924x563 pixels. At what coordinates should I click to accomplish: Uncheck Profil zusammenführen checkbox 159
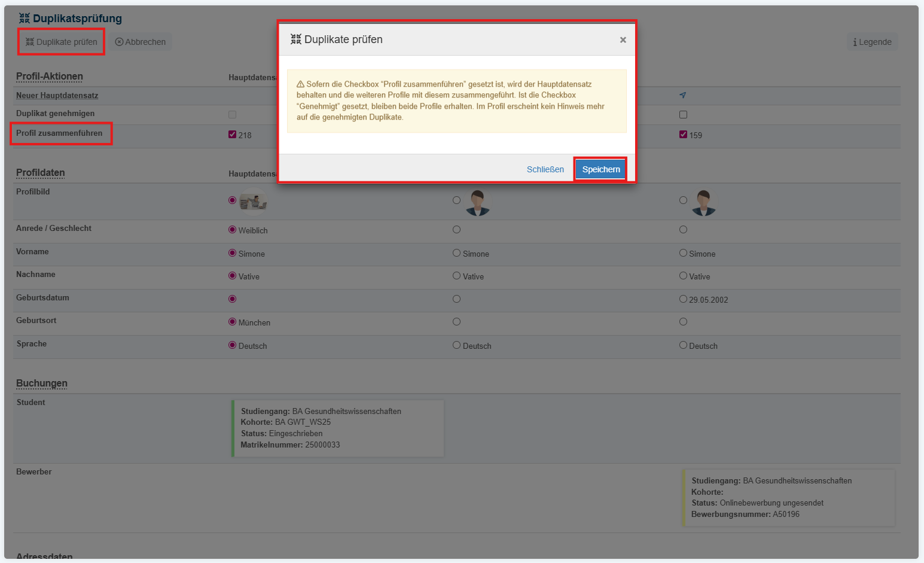(x=683, y=135)
